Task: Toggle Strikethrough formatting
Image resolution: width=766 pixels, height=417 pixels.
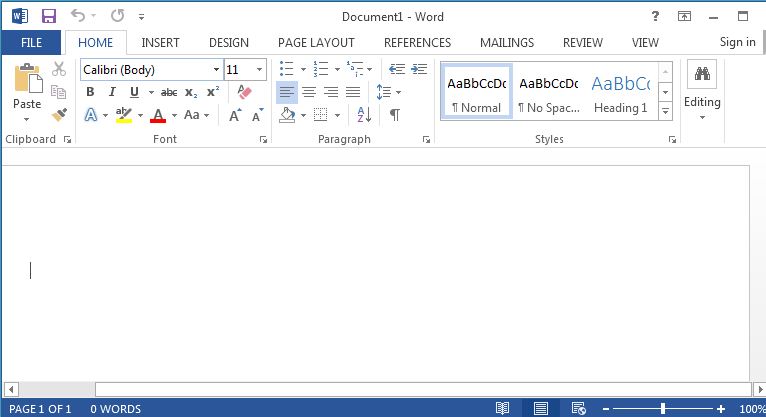Action: coord(169,92)
